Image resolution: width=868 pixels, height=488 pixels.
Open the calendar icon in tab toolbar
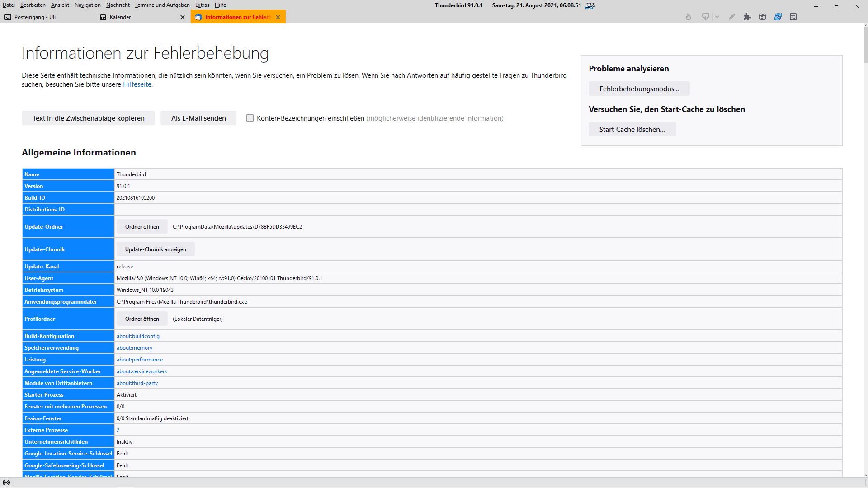[763, 17]
